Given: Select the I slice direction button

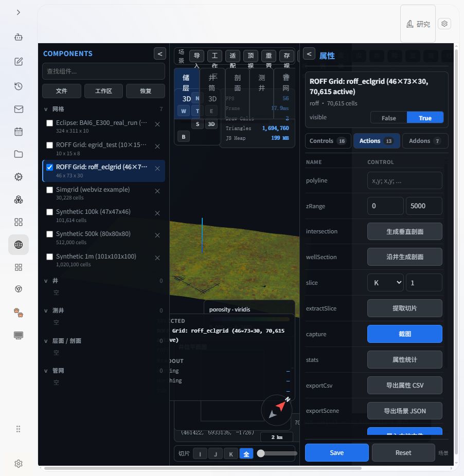Looking at the screenshot, I should pyautogui.click(x=200, y=454).
